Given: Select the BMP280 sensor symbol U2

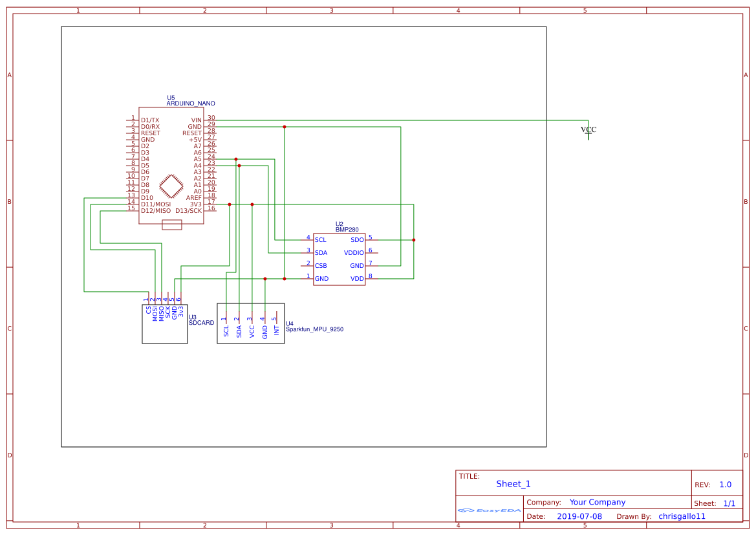Looking at the screenshot, I should click(x=339, y=259).
